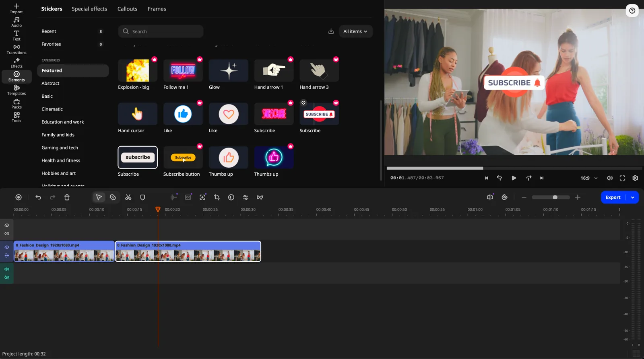
Task: Open the 16:9 aspect ratio dropdown
Action: (x=589, y=178)
